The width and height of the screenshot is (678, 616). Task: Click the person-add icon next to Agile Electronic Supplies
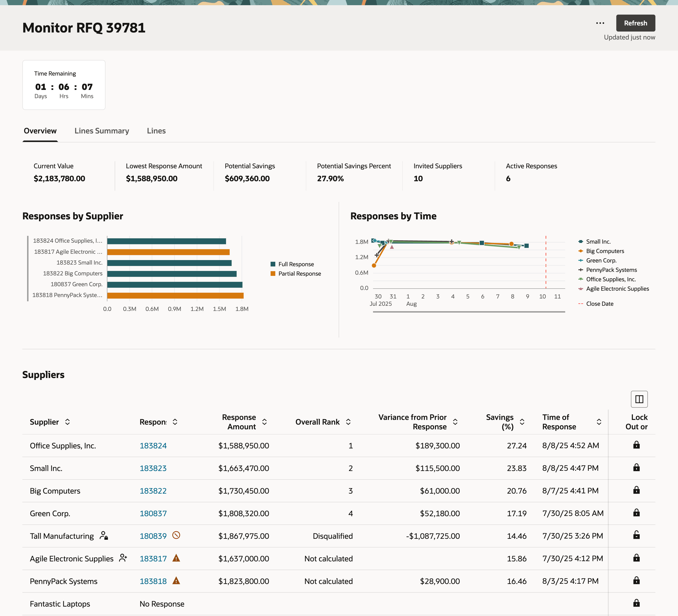(123, 558)
